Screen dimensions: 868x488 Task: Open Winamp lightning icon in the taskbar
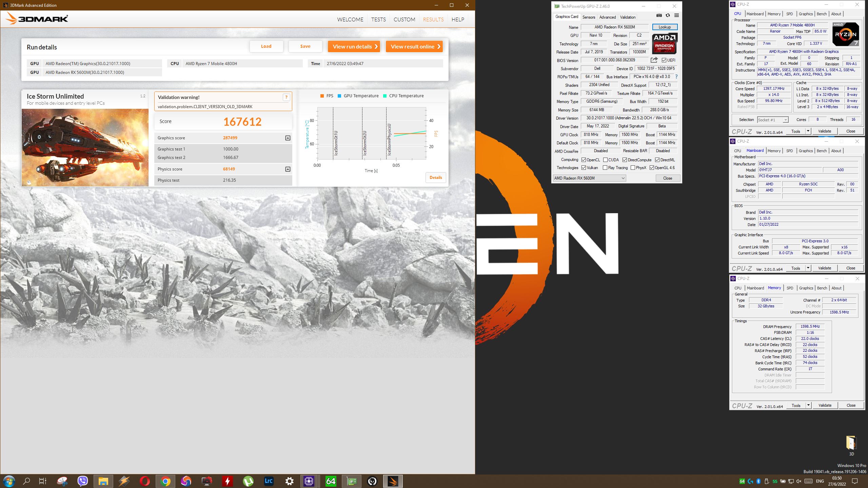click(124, 481)
